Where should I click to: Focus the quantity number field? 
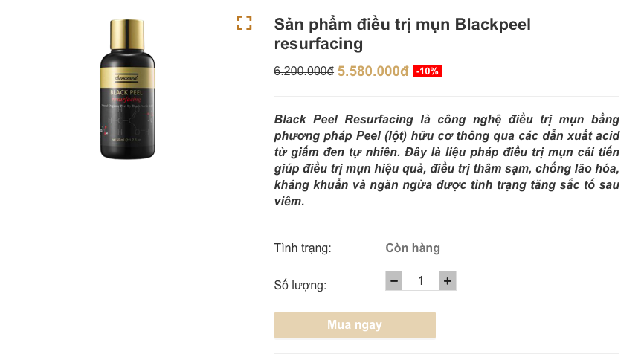(421, 280)
